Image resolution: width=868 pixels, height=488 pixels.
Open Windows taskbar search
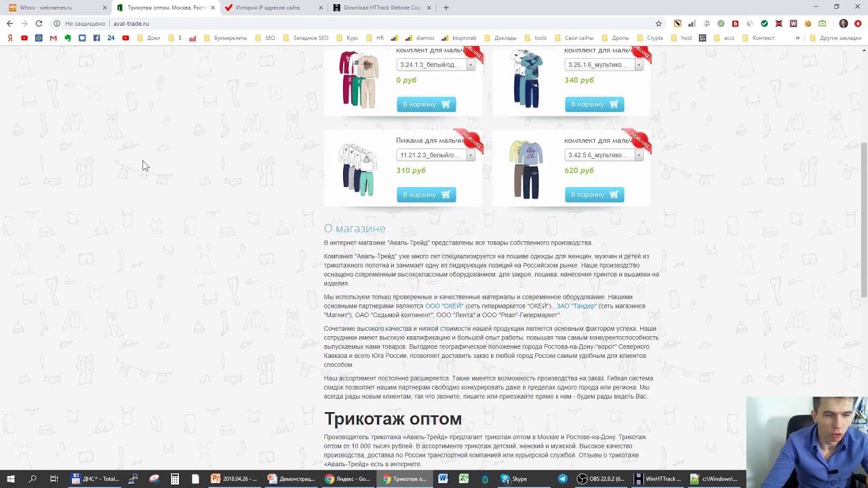(x=32, y=479)
